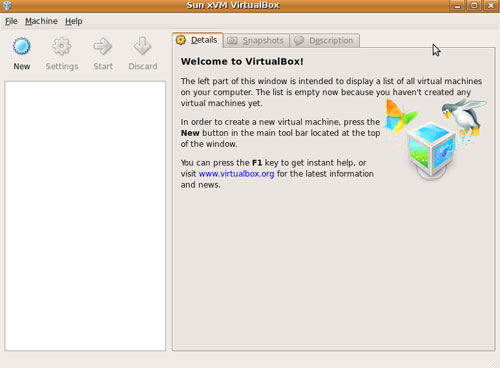
Task: Minimize the Sun xVM VirtualBox window
Action: [457, 6]
